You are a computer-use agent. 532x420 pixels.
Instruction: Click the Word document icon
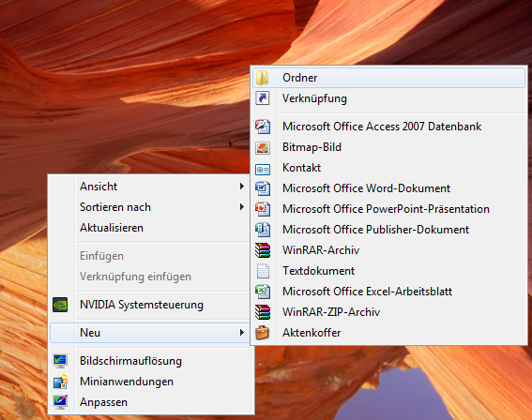click(263, 188)
